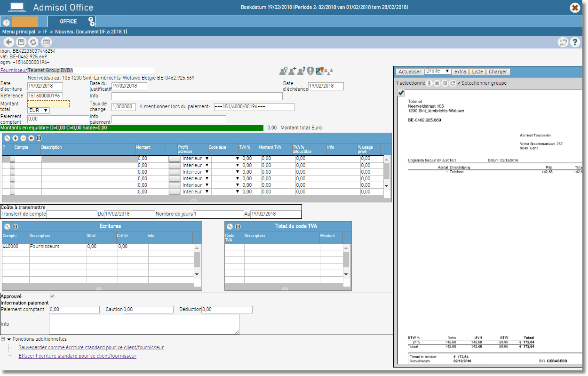Open the calendar toolbar icon

46,42
